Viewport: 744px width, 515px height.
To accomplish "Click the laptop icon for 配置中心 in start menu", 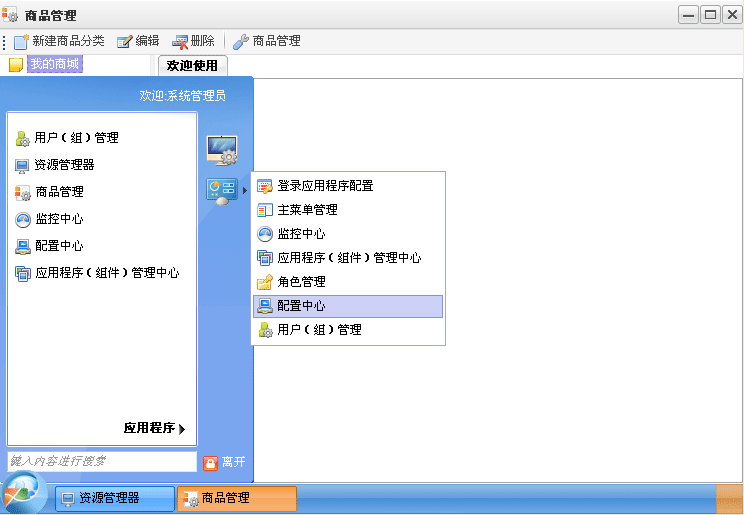I will click(x=23, y=246).
